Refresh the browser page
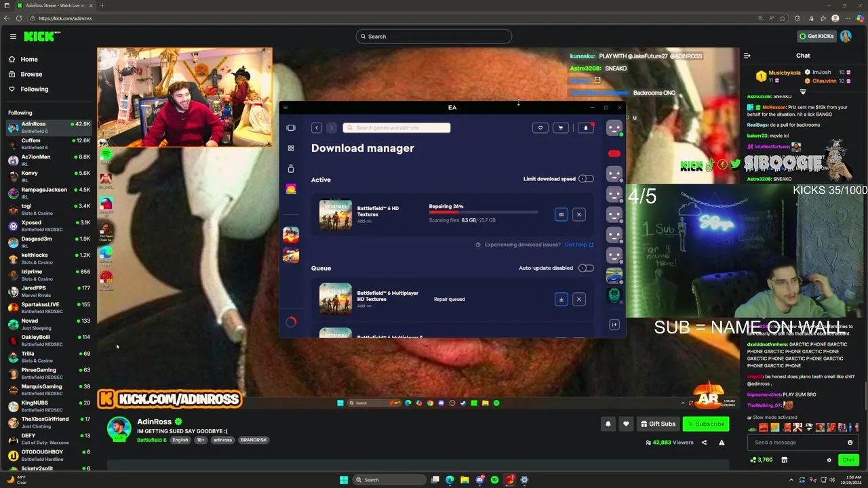The image size is (868, 488). click(x=19, y=18)
